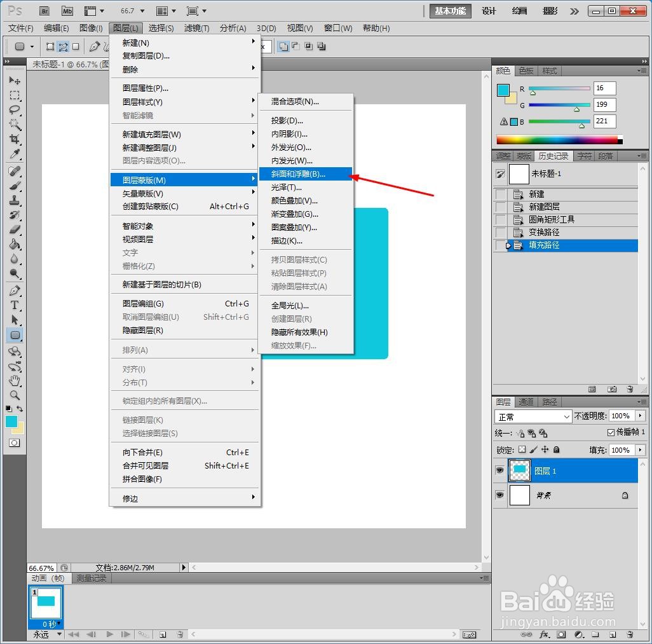This screenshot has width=652, height=644.
Task: Choose 斜面和浮雕(B)... menu item
Action: coord(306,174)
